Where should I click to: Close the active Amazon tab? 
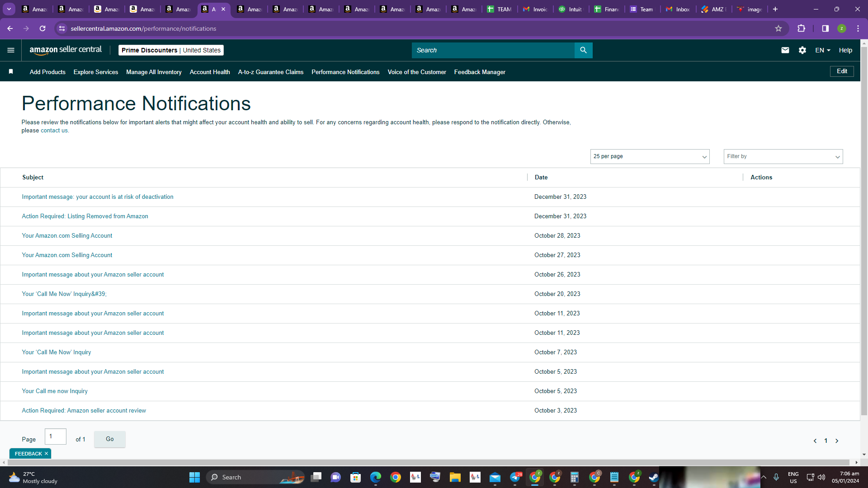tap(223, 9)
